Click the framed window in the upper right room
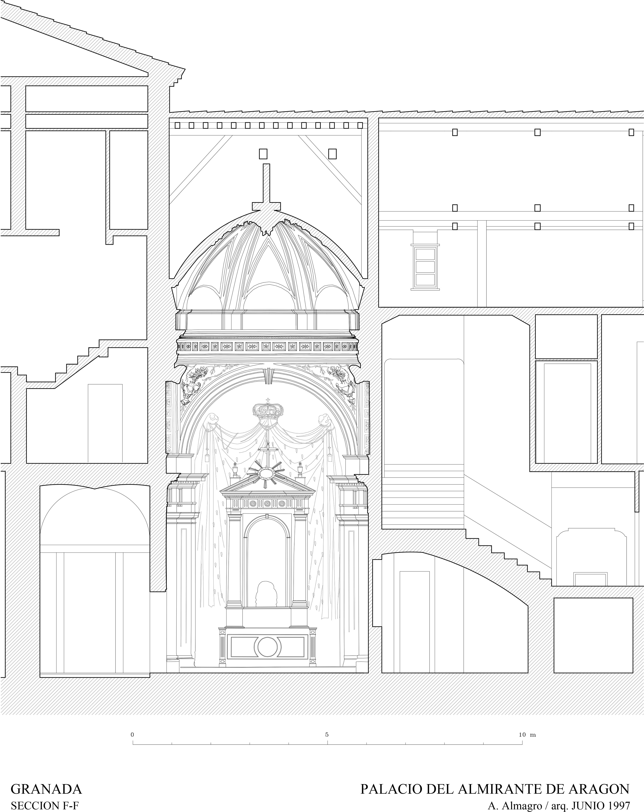 (425, 267)
